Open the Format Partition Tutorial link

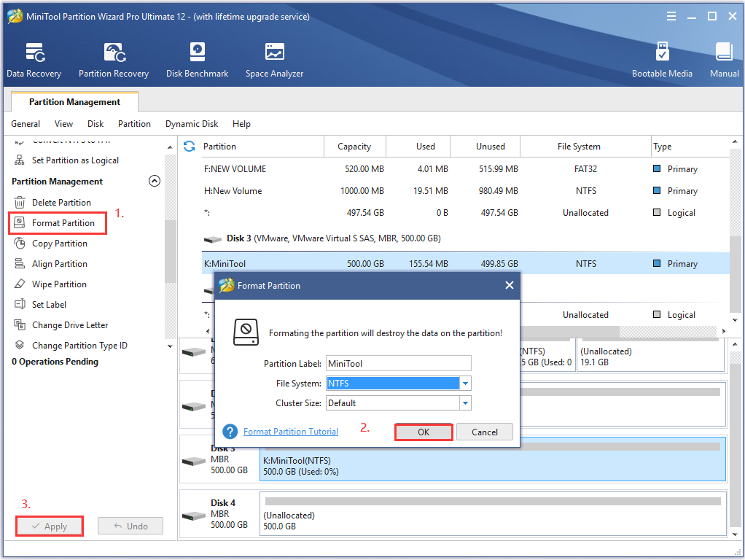(291, 431)
